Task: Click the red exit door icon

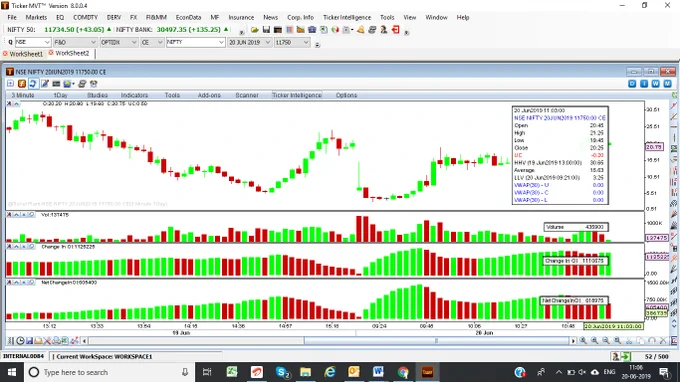Action: point(396,30)
